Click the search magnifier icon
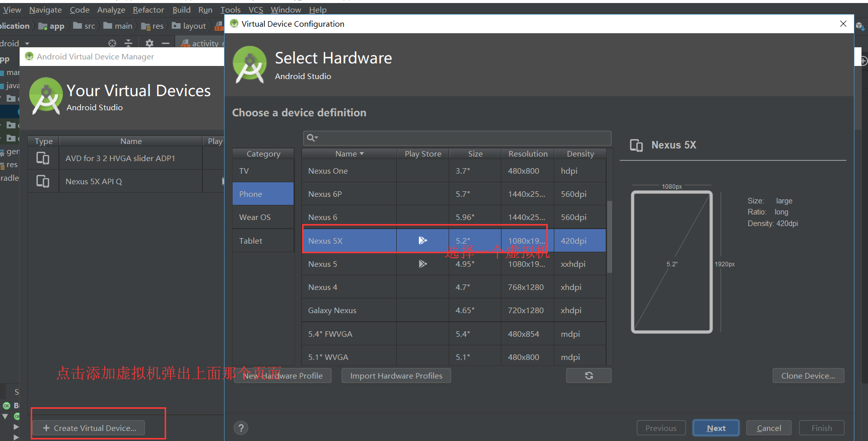Image resolution: width=868 pixels, height=441 pixels. [312, 138]
